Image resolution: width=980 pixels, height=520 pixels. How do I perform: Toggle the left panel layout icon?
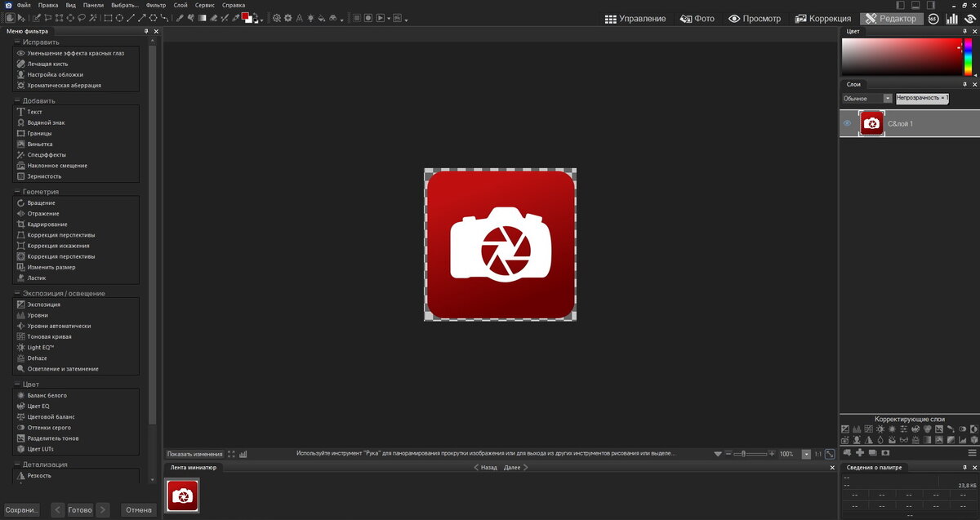tap(901, 5)
